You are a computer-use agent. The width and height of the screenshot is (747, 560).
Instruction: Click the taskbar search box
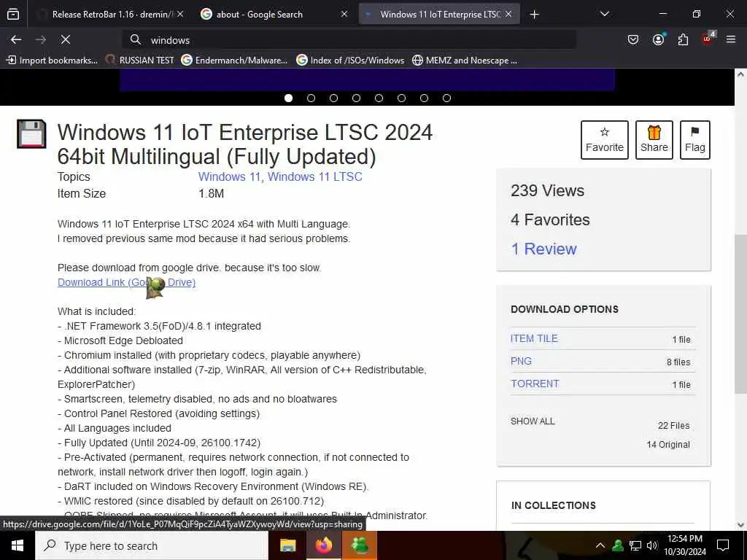(152, 545)
